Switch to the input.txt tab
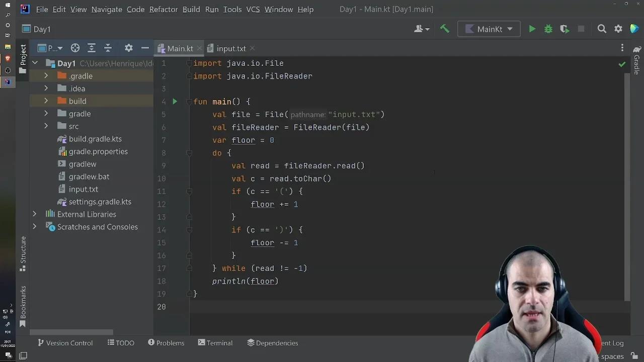The height and width of the screenshot is (362, 644). tap(231, 48)
